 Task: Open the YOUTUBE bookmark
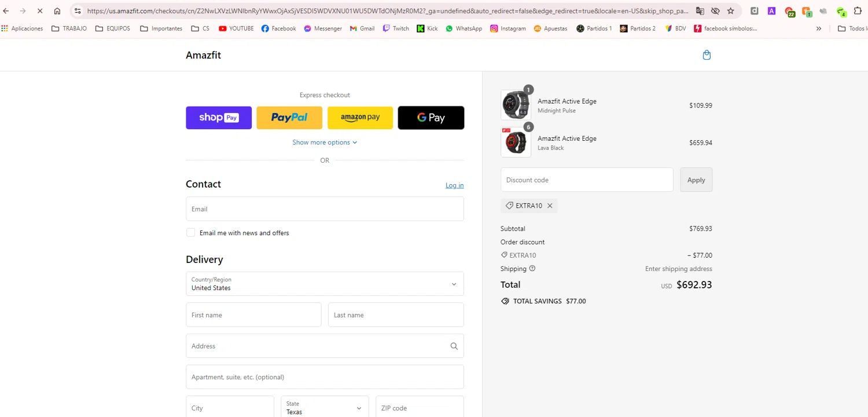point(236,28)
